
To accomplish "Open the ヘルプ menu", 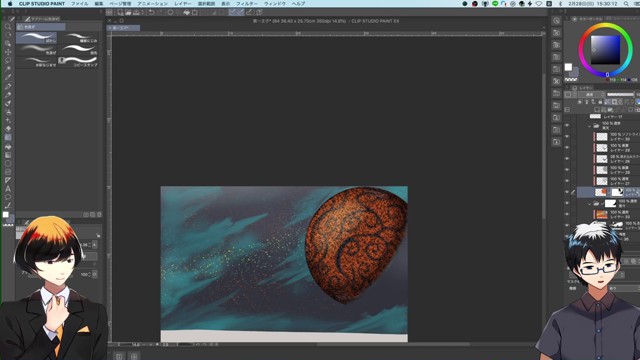I will pos(298,3).
